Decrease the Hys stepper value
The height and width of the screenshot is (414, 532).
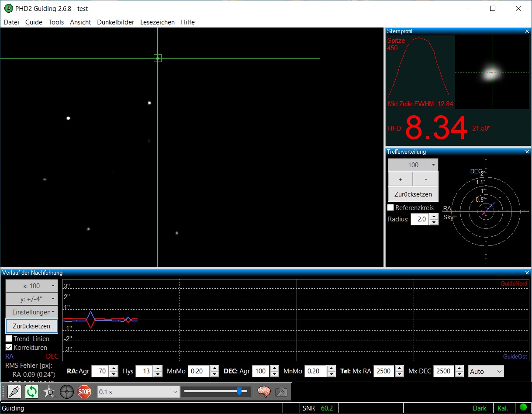(158, 374)
